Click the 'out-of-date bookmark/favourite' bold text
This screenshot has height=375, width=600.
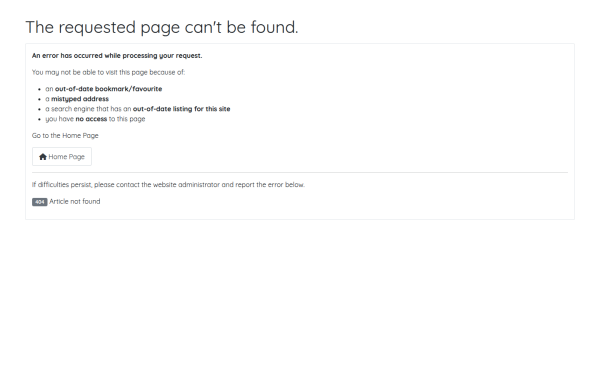tap(108, 89)
